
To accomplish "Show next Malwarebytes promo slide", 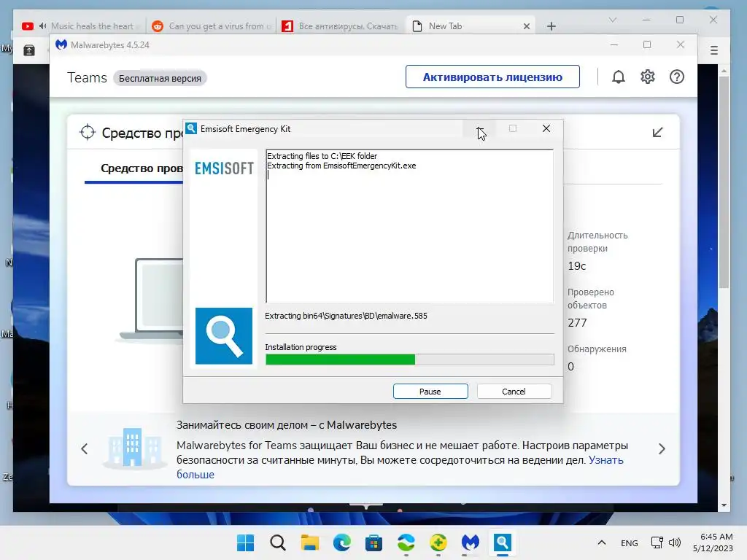I will point(662,448).
